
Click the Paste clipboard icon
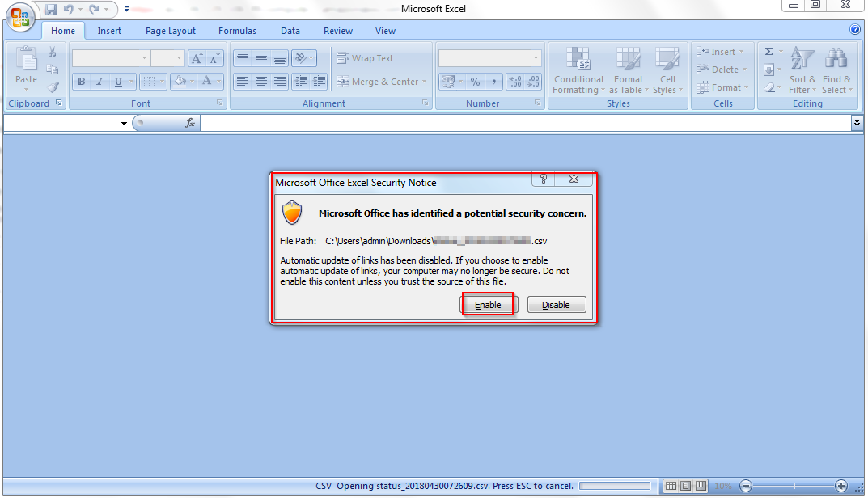26,60
